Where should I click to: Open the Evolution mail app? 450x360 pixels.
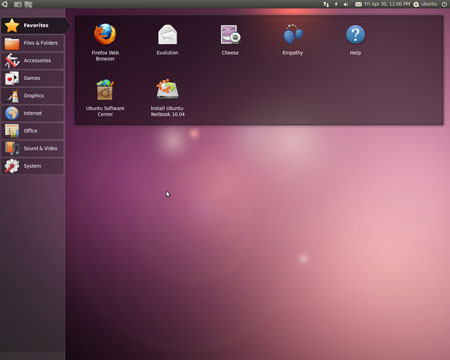pos(167,39)
